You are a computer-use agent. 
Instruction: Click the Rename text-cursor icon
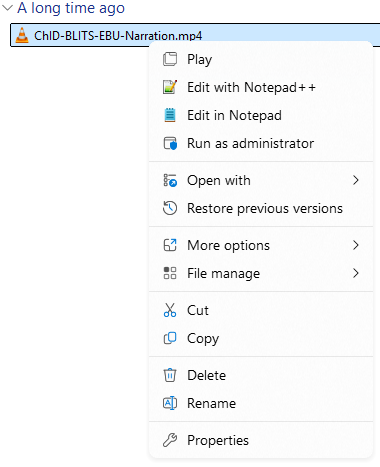coord(170,403)
